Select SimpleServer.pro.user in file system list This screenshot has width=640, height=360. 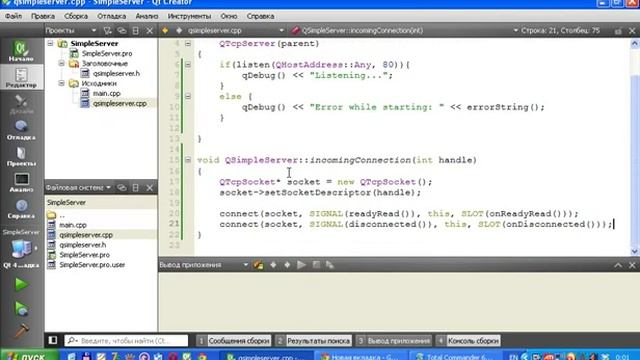(92, 265)
